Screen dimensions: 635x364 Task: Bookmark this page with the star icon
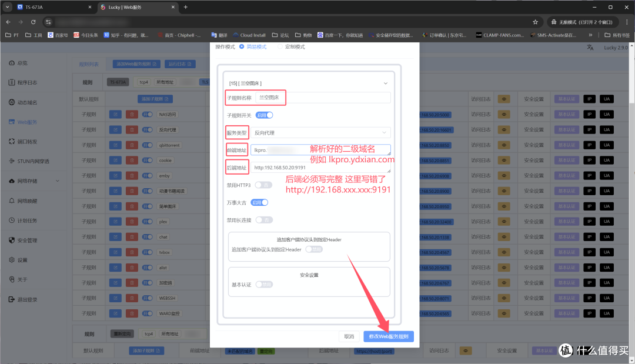[536, 22]
